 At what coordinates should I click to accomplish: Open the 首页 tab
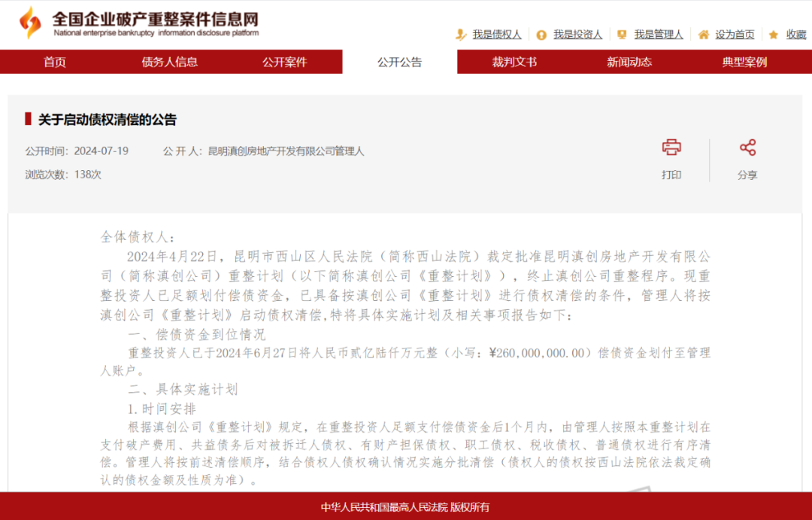coord(55,62)
